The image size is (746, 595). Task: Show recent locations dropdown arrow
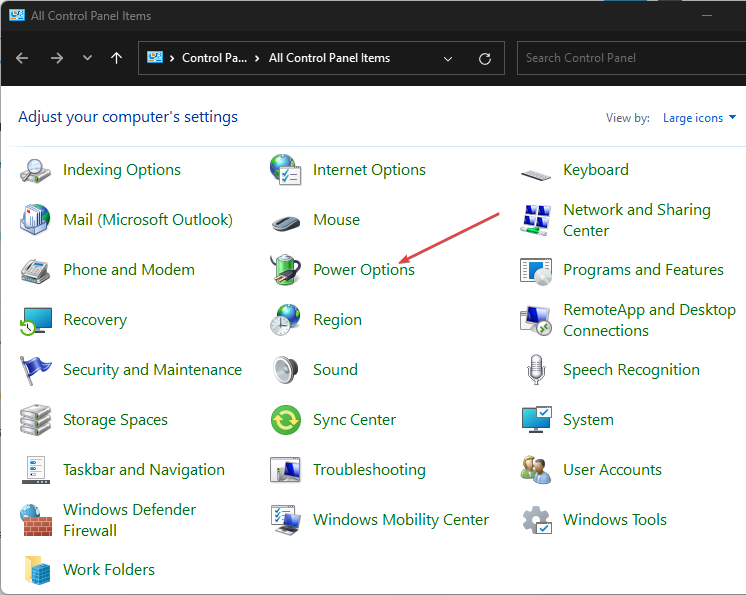point(87,58)
